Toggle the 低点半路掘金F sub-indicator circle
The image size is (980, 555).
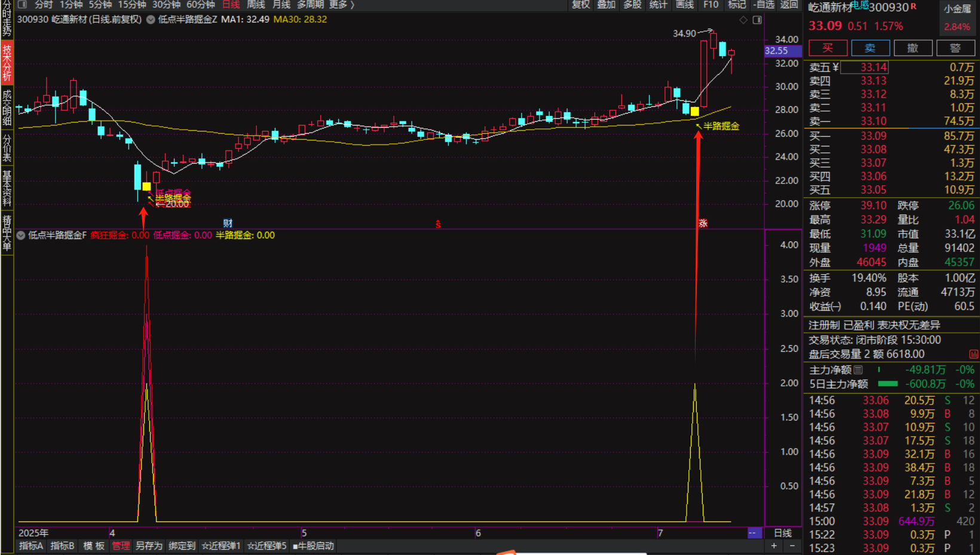pos(21,235)
